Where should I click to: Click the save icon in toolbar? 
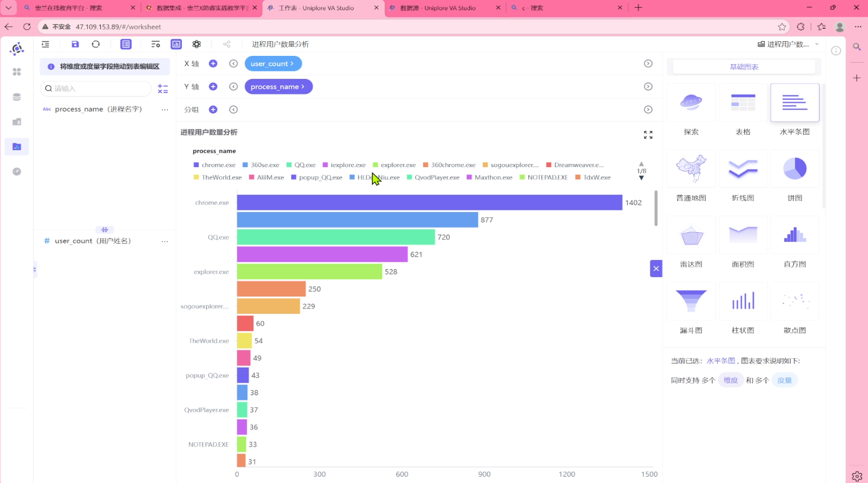click(x=75, y=44)
